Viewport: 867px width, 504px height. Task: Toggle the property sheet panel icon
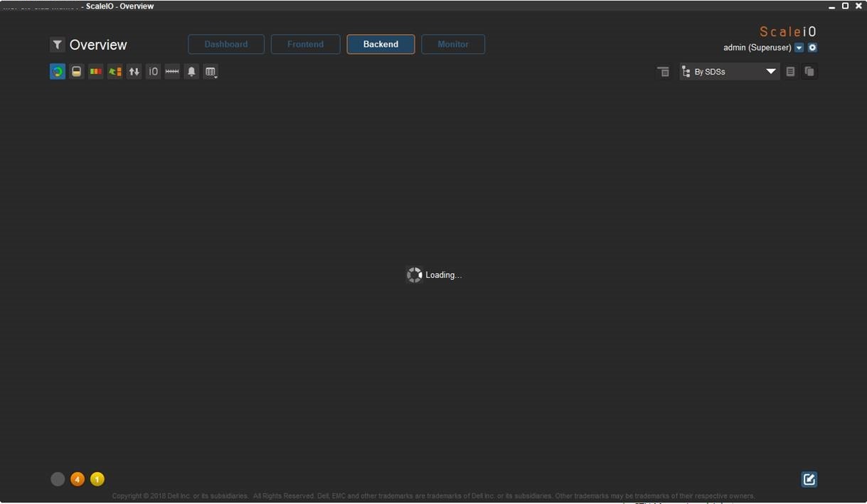[x=789, y=71]
